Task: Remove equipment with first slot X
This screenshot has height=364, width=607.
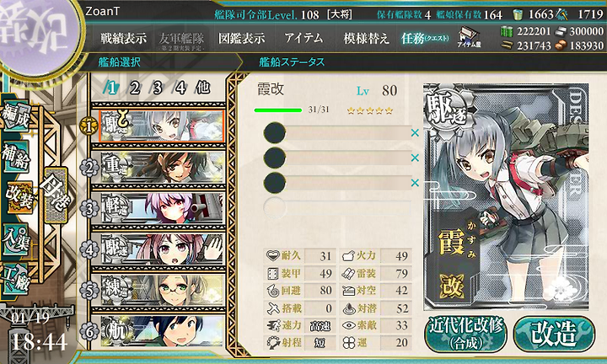Action: coord(415,132)
